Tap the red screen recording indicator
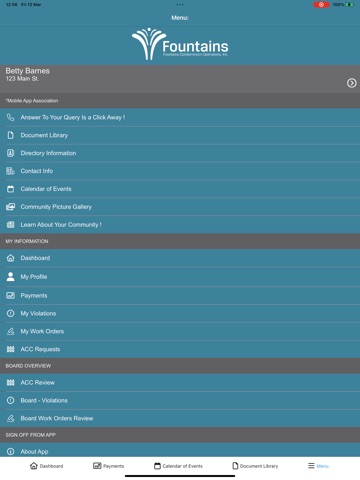The width and height of the screenshot is (360, 480). click(x=321, y=5)
